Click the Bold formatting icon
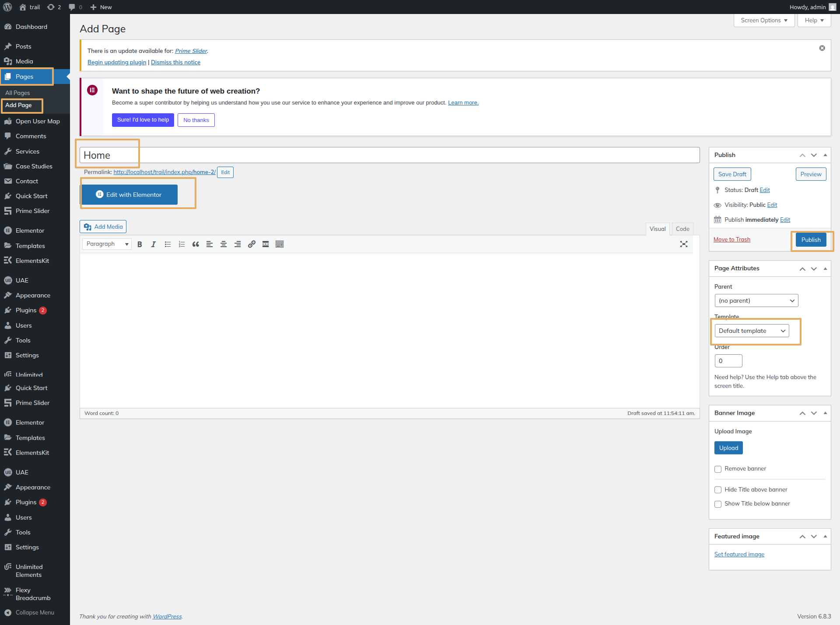 140,244
